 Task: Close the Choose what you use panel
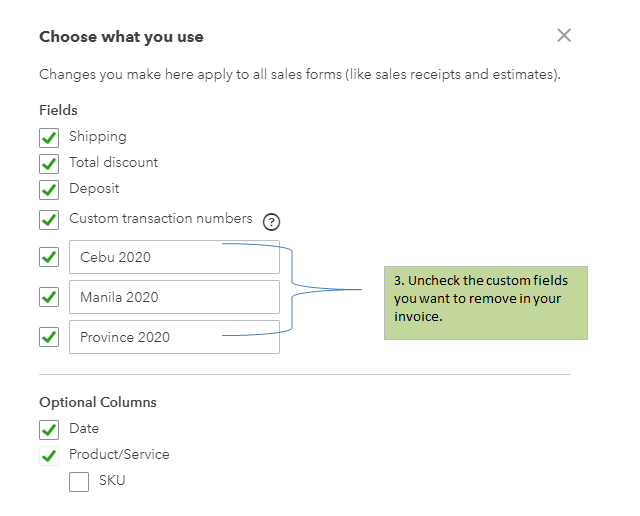564,36
